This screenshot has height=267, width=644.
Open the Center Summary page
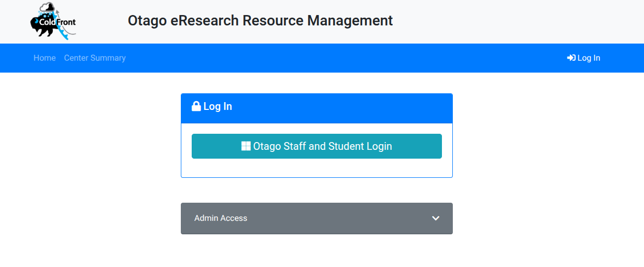pos(95,58)
